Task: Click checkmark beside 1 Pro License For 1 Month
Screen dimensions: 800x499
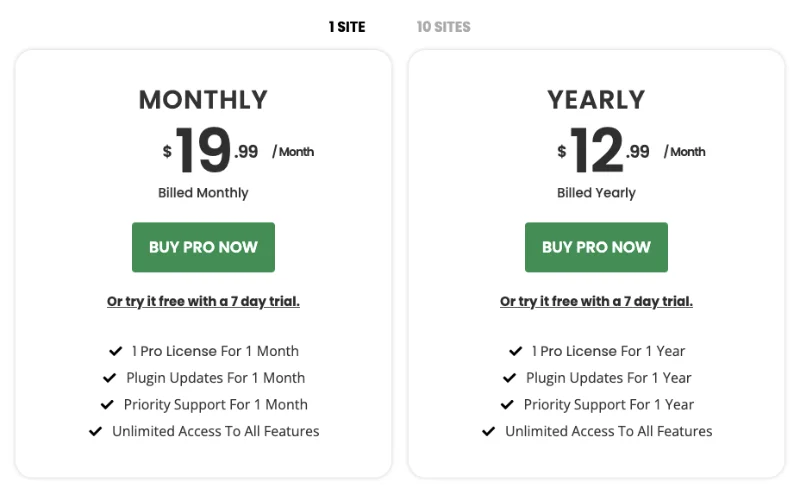Action: pyautogui.click(x=116, y=351)
